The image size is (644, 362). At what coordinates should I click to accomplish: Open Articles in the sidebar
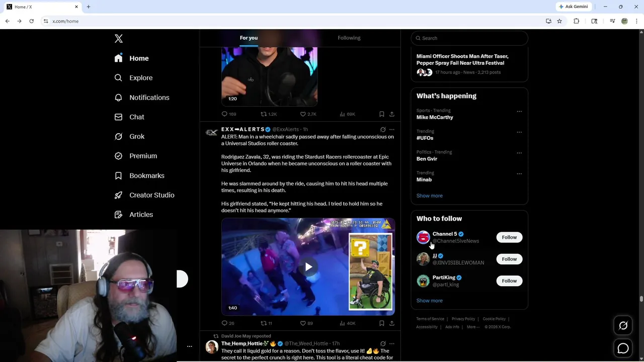pos(133,215)
